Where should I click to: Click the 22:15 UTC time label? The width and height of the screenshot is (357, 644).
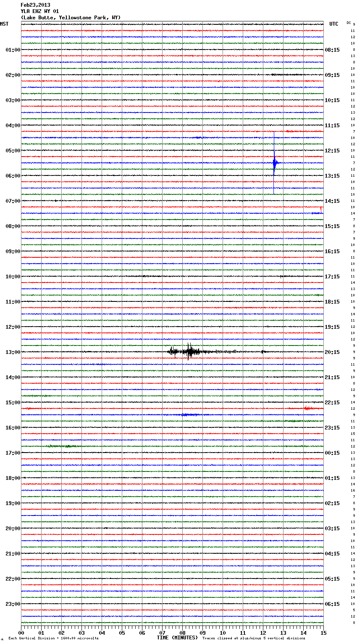click(332, 403)
